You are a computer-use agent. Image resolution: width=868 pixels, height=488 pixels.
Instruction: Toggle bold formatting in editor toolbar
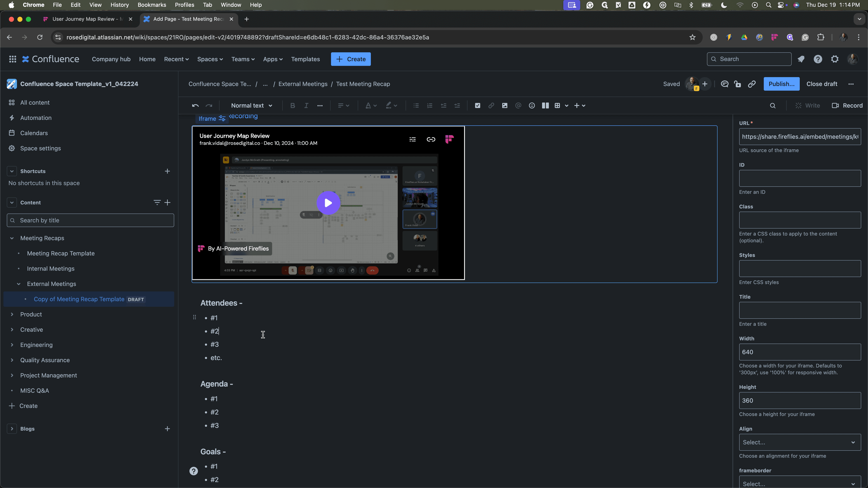click(x=292, y=106)
